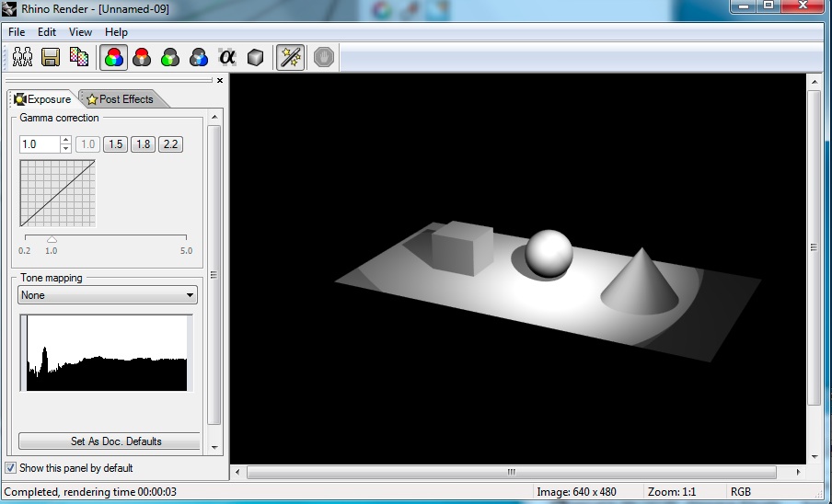This screenshot has height=504, width=832.
Task: Open the Tone mapping dropdown
Action: pyautogui.click(x=108, y=295)
